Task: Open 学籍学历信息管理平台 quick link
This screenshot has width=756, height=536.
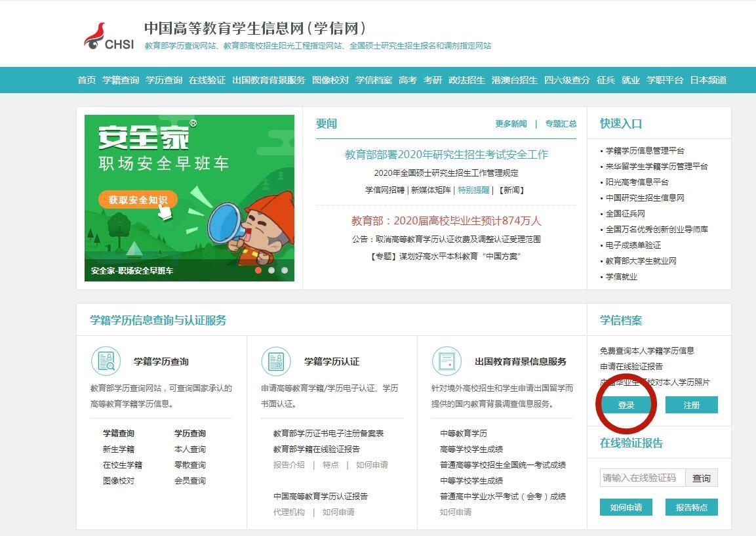Action: coord(645,150)
